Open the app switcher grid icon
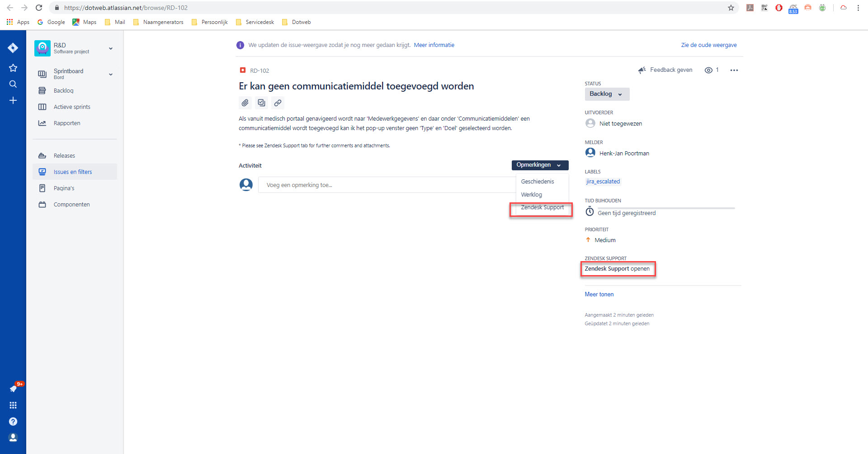 pyautogui.click(x=13, y=405)
